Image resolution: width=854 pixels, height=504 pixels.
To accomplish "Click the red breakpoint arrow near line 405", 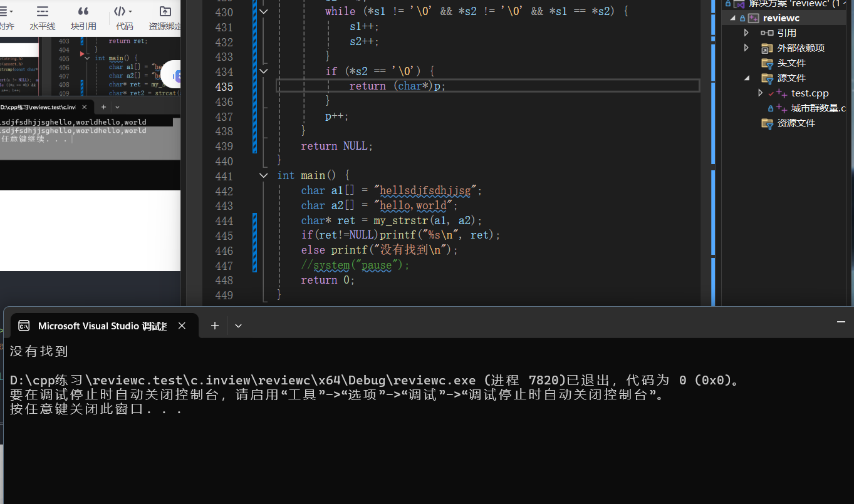I will tap(83, 54).
